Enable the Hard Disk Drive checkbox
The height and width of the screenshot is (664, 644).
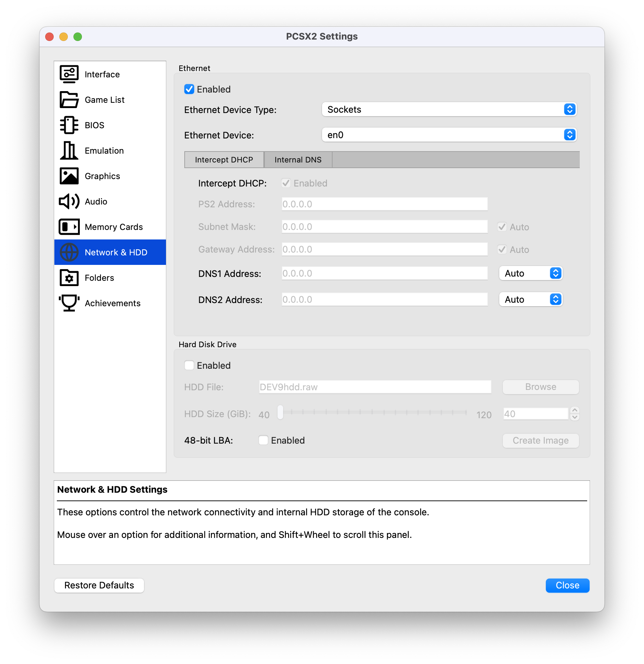click(x=189, y=365)
